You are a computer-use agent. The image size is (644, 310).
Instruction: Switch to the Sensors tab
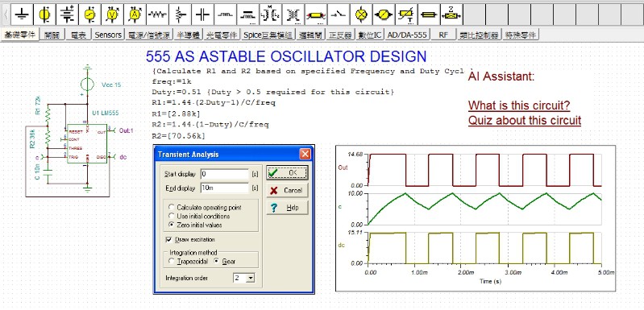[x=108, y=35]
